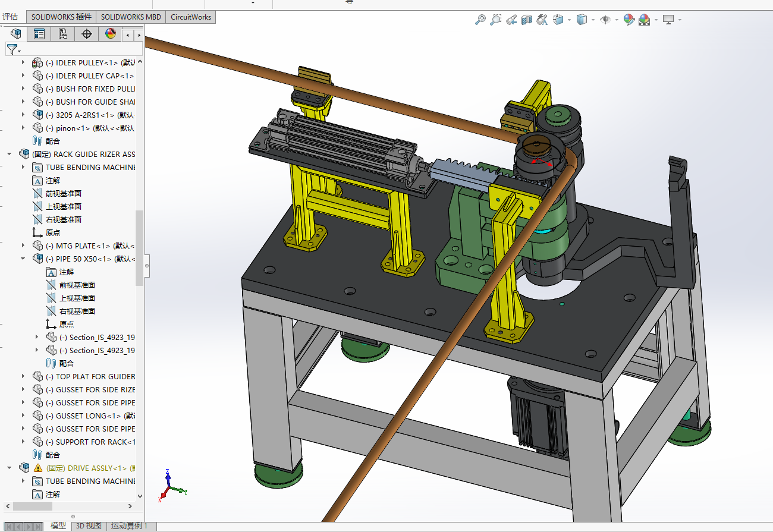Collapse the PIPE 50 X50<1> node

pyautogui.click(x=23, y=259)
